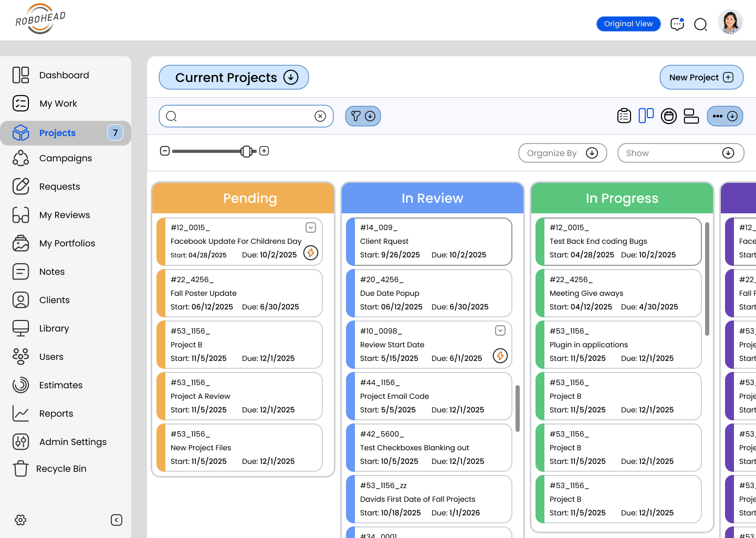Open the Project A Review card
The image size is (756, 538).
[239, 396]
